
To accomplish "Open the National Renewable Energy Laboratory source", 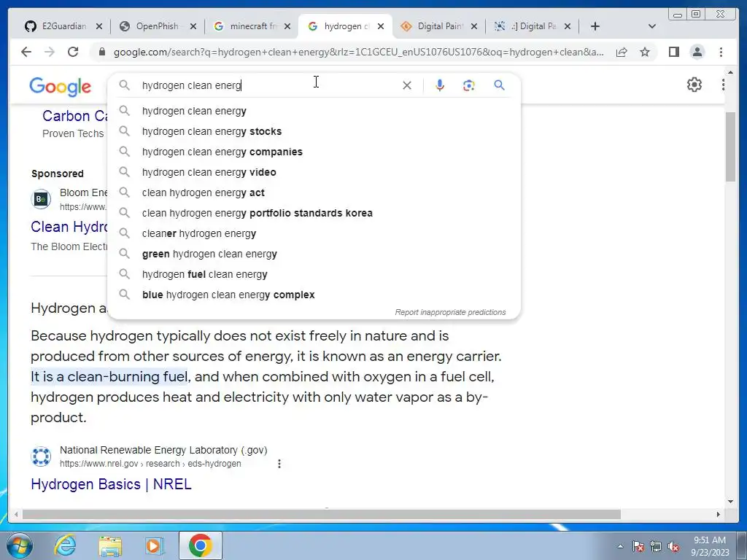I will pos(163,450).
